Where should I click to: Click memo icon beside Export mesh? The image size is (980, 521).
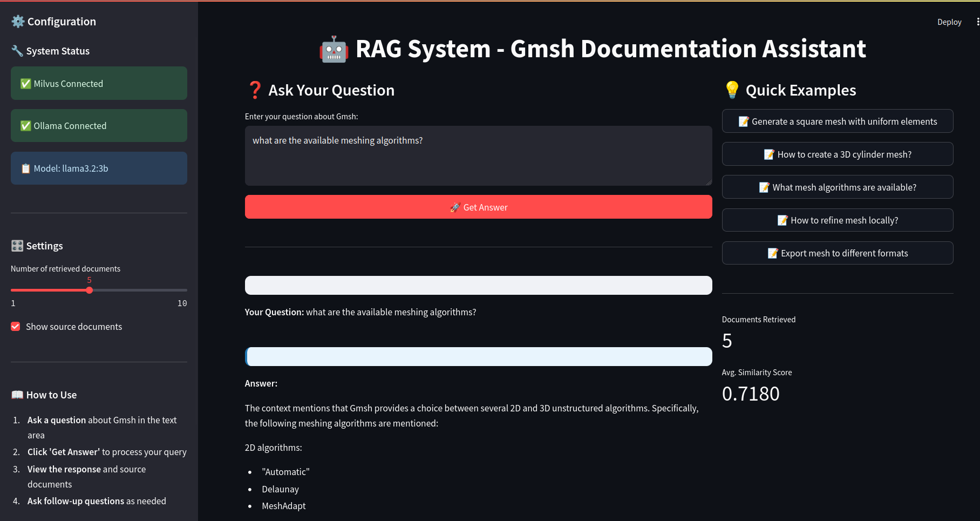coord(773,253)
